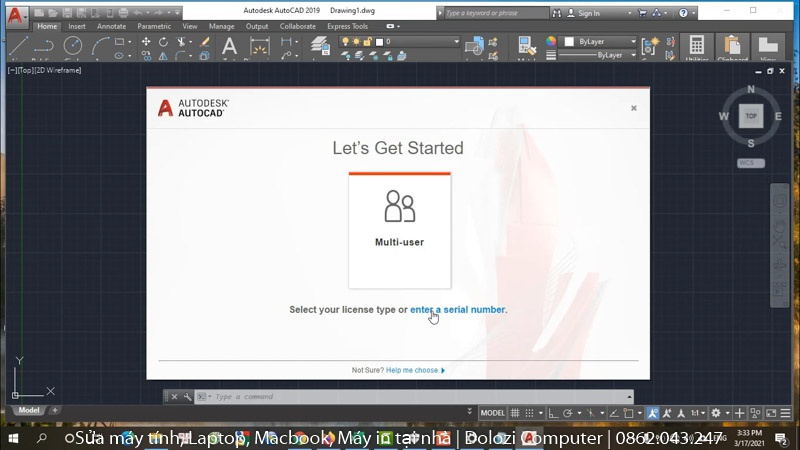Click the object color wheel icon

pos(551,41)
